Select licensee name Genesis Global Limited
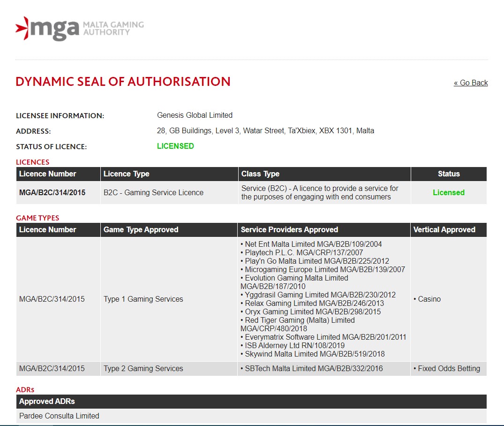504x426 pixels. coord(195,115)
